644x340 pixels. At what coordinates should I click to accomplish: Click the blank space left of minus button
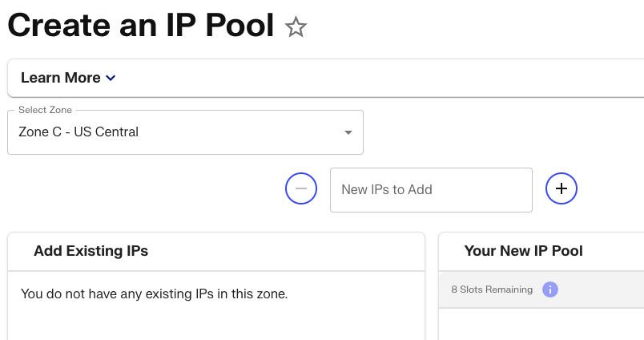(x=144, y=189)
